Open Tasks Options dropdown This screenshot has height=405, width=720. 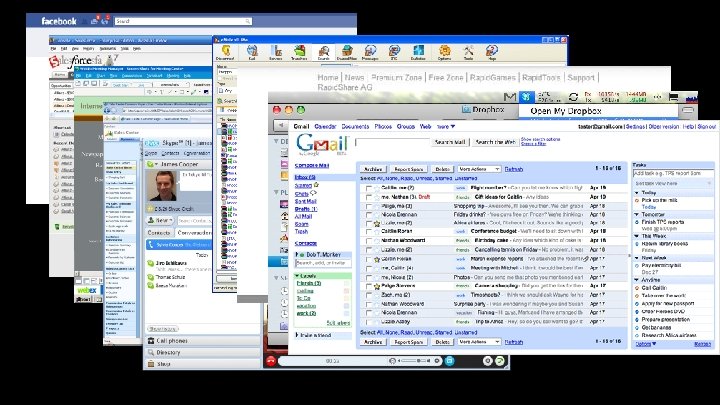646,344
